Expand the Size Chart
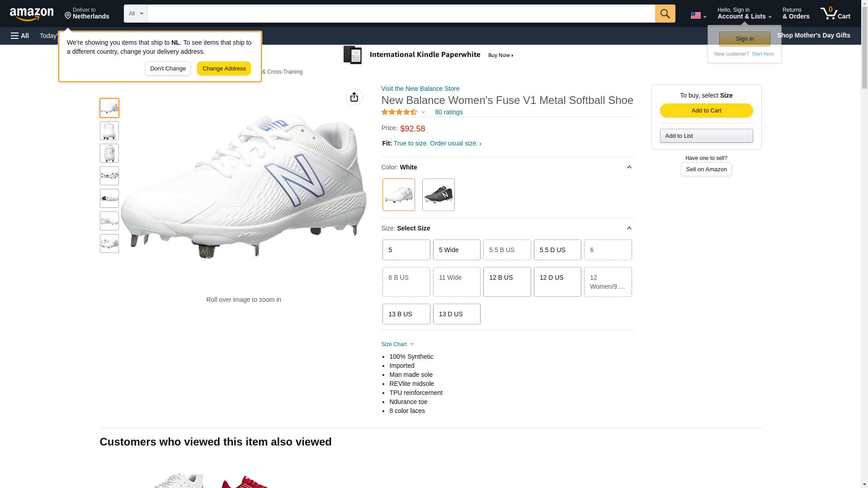868x488 pixels. tap(397, 344)
